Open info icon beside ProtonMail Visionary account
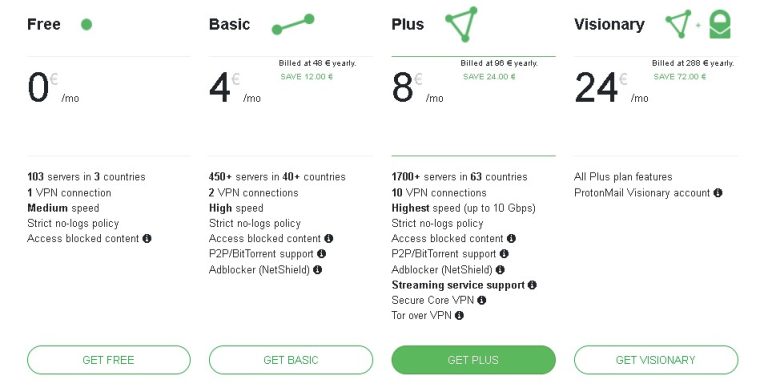This screenshot has width=768, height=392. [x=718, y=193]
